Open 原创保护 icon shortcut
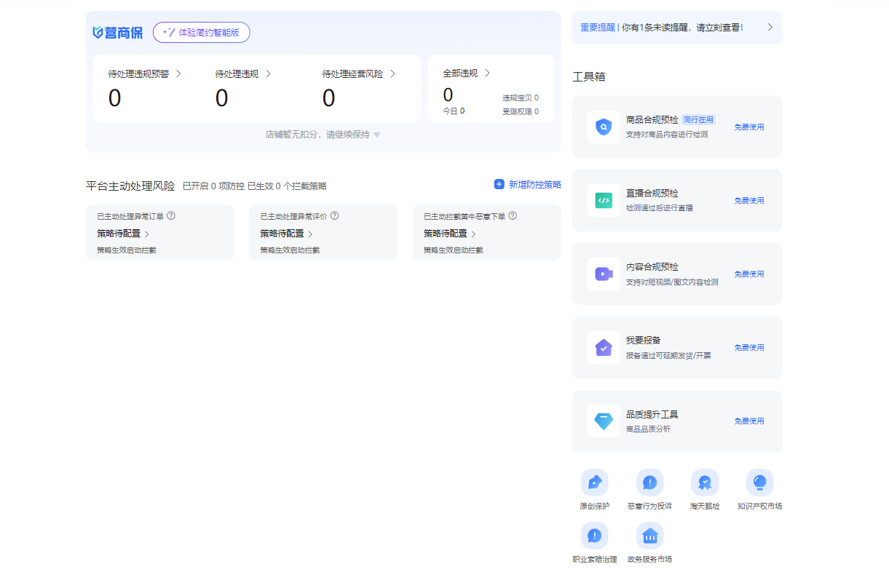The width and height of the screenshot is (889, 588). coord(594,482)
